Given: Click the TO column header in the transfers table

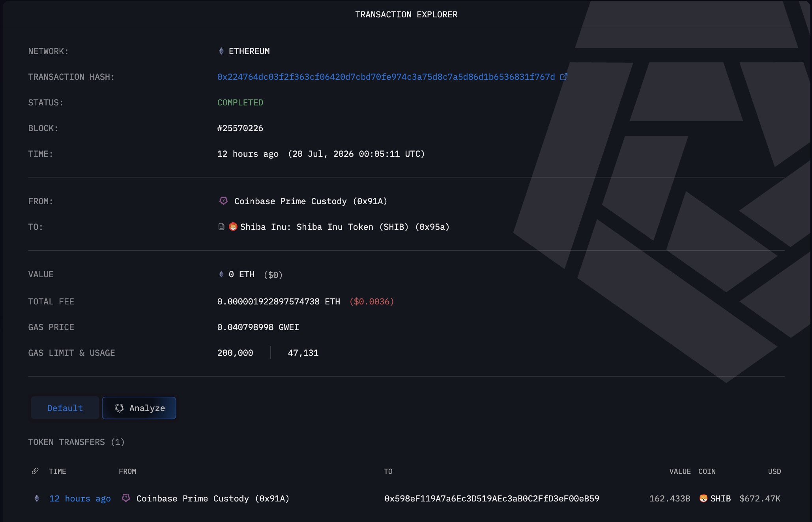Looking at the screenshot, I should [388, 471].
